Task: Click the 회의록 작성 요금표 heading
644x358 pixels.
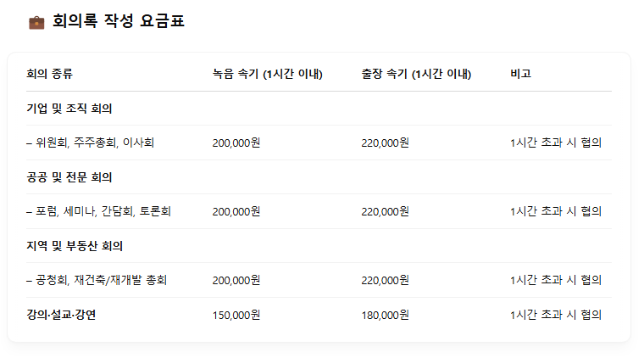Action: (x=119, y=21)
